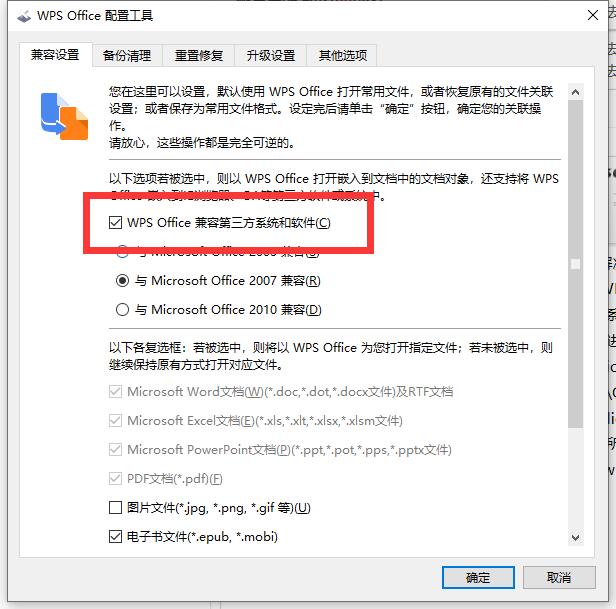Viewport: 616px width, 609px height.
Task: Click the scrollbar up arrow
Action: [x=576, y=92]
